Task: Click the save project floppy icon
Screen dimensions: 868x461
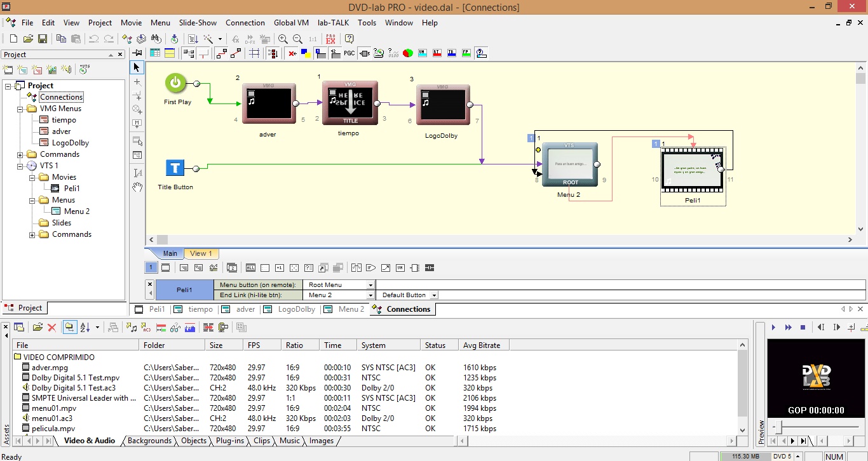Action: pos(43,39)
